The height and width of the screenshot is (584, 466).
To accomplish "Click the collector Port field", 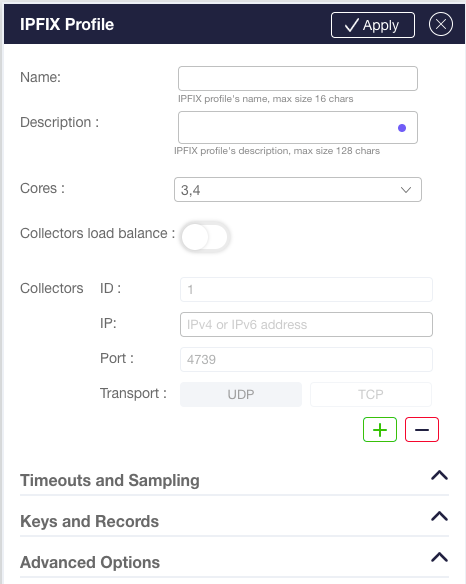I will click(x=306, y=359).
